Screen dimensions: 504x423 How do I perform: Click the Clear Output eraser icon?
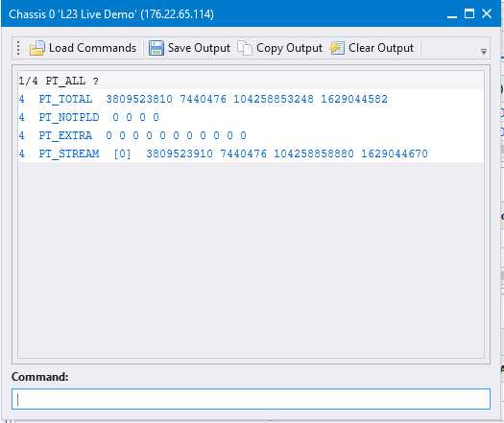pyautogui.click(x=337, y=48)
